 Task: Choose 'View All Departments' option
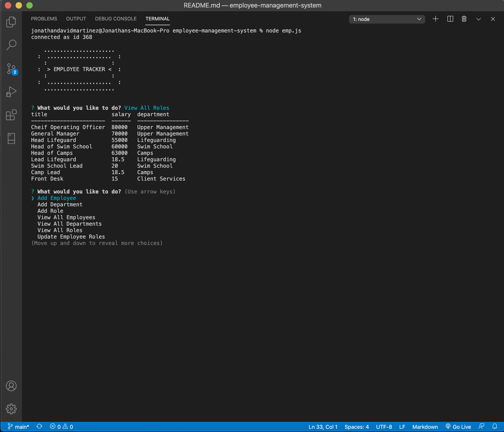point(70,224)
